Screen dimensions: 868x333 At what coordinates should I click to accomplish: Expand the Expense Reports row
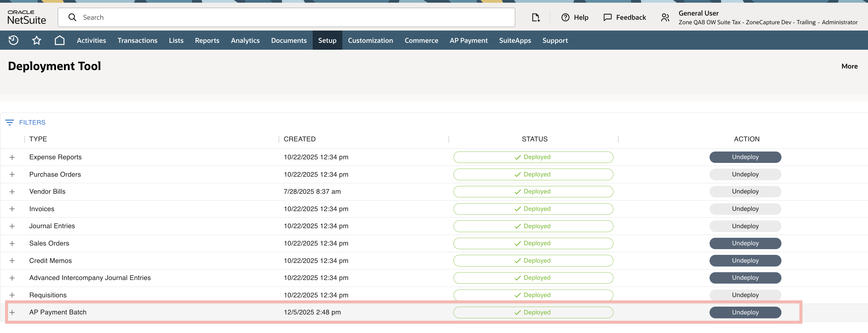point(12,158)
